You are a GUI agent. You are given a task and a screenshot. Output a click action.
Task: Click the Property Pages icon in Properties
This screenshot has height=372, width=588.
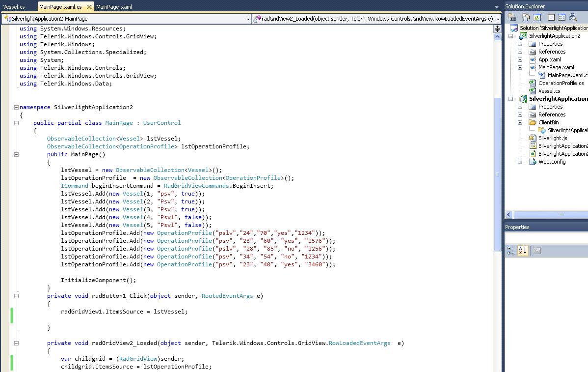pos(537,251)
